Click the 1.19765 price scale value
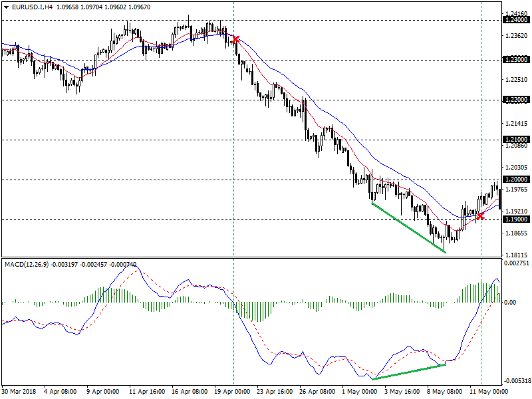This screenshot has height=399, width=532. point(517,190)
